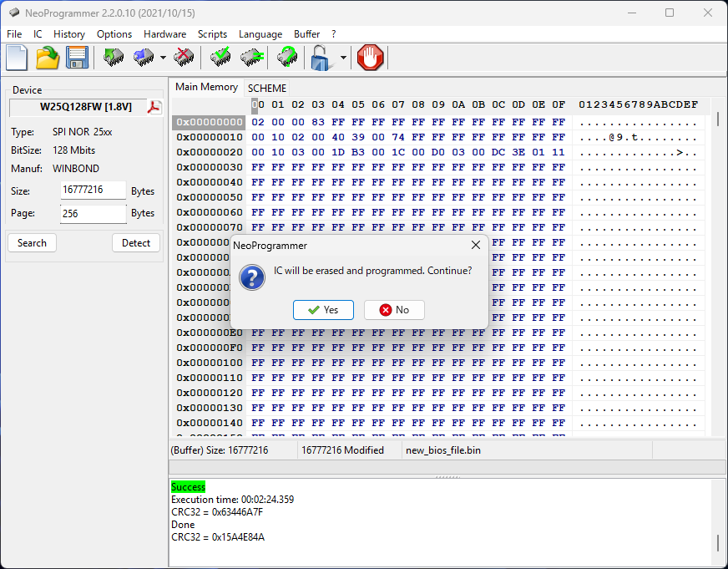Click the Erase IC icon with red X

[184, 58]
